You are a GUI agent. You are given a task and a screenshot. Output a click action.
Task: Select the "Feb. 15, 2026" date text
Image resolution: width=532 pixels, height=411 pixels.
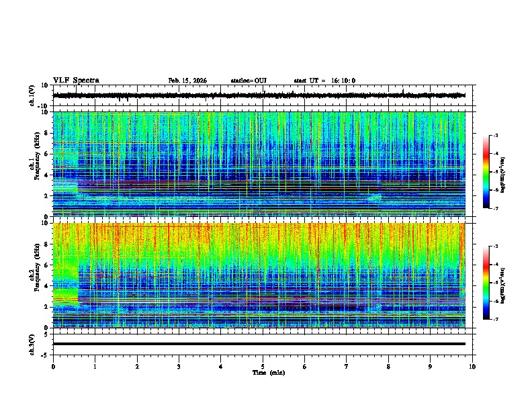click(187, 81)
